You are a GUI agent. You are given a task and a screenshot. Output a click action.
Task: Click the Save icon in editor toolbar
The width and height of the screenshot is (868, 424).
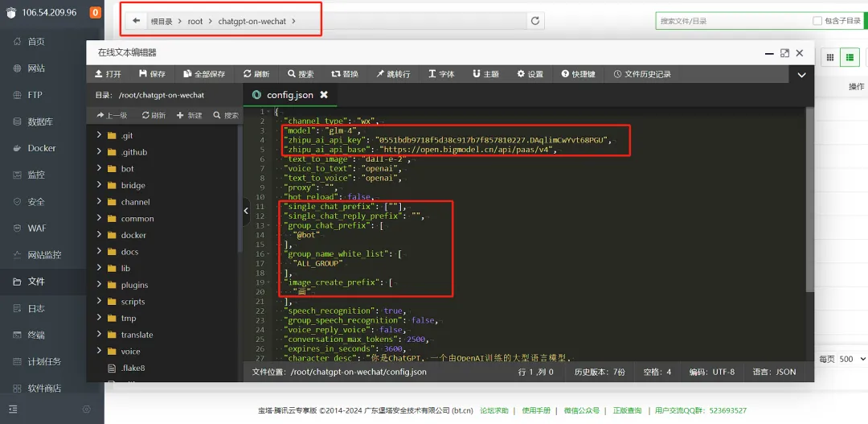tap(143, 74)
